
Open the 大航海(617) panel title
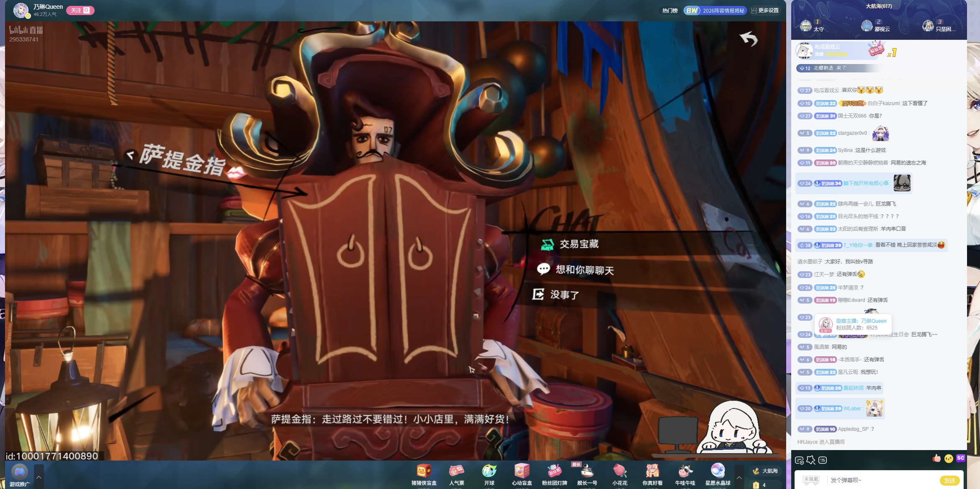point(879,6)
